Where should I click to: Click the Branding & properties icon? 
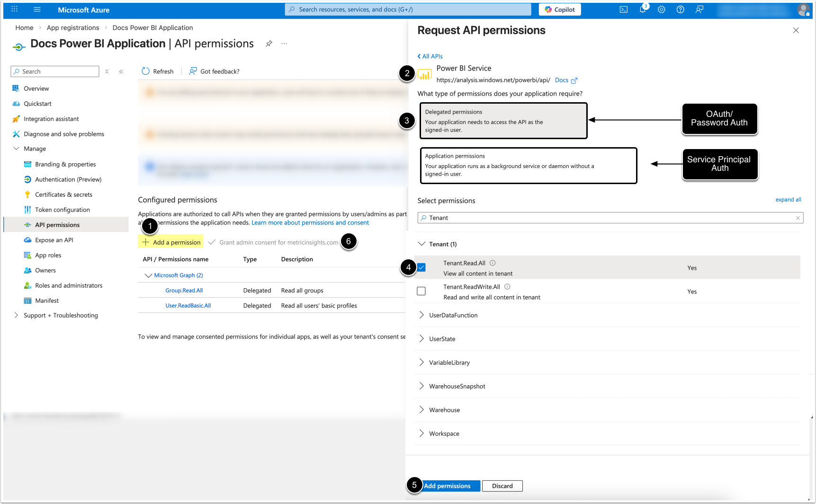pos(27,164)
